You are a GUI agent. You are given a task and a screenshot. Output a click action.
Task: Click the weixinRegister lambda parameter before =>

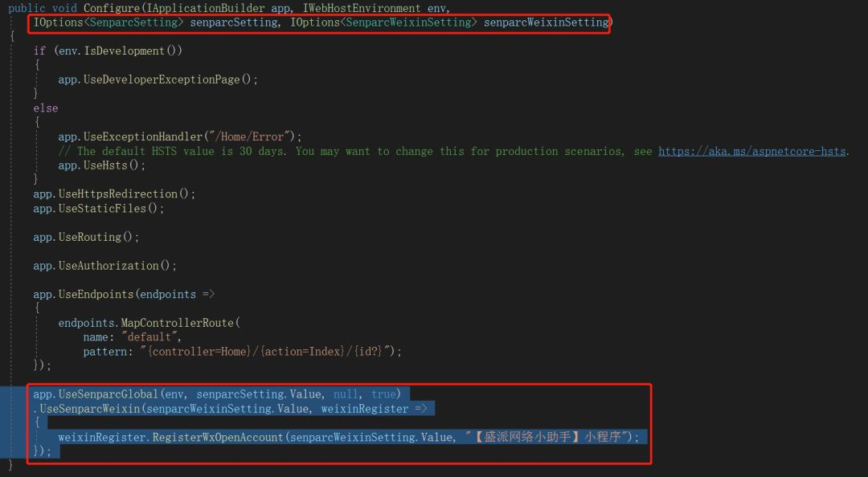point(365,409)
